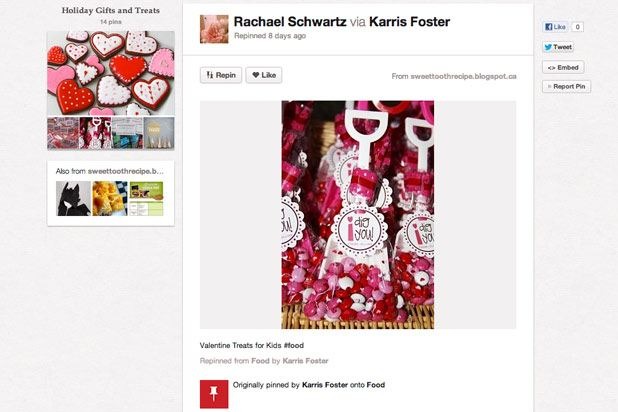Open Holiday Gifts and Treats board title
Screen dimensions: 618x412
click(x=111, y=11)
